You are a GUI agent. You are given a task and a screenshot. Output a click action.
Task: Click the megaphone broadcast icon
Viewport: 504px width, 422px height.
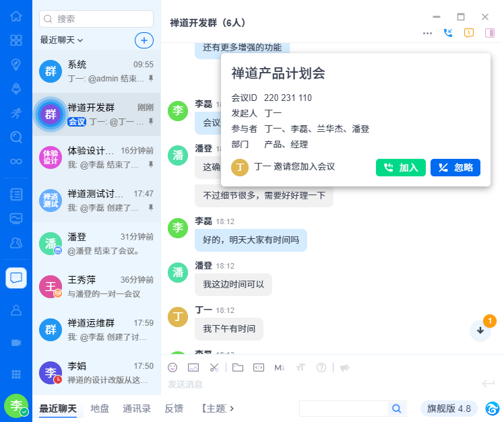click(345, 367)
